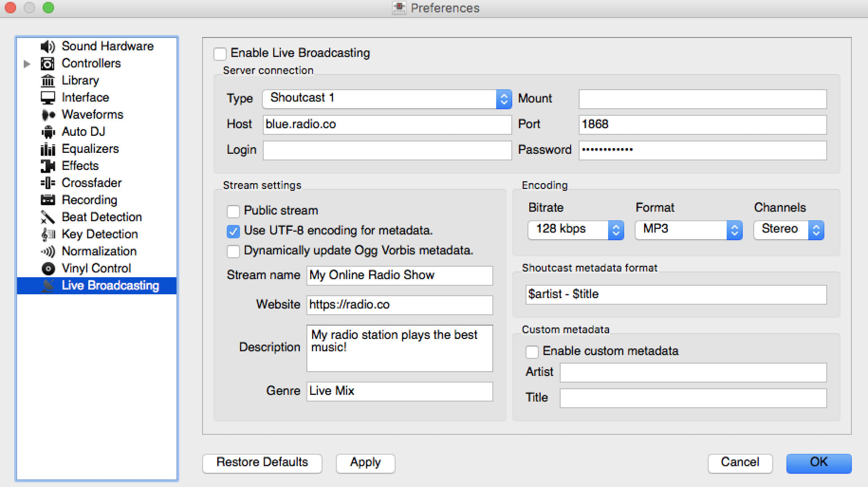Click the Recording cassette icon
The image size is (868, 487).
point(47,200)
